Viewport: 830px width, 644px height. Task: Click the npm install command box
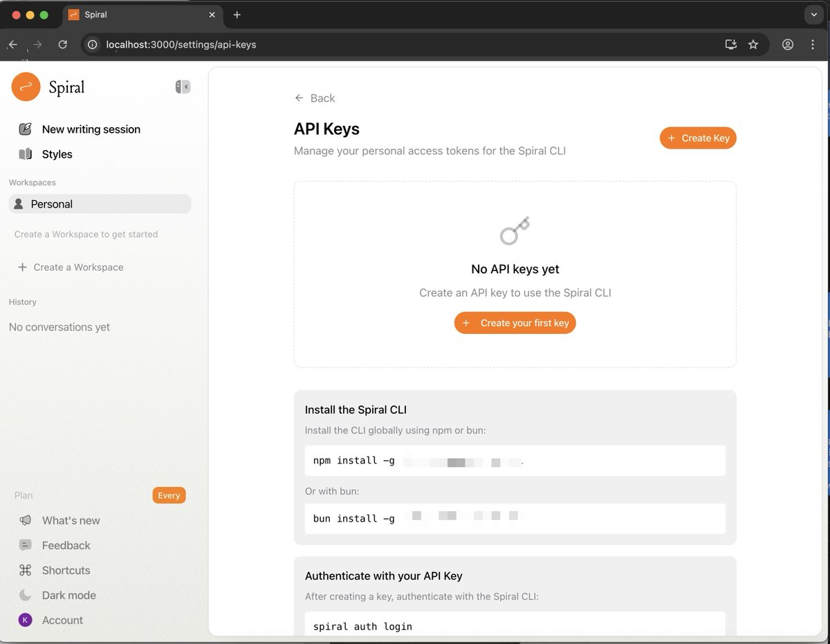[515, 461]
